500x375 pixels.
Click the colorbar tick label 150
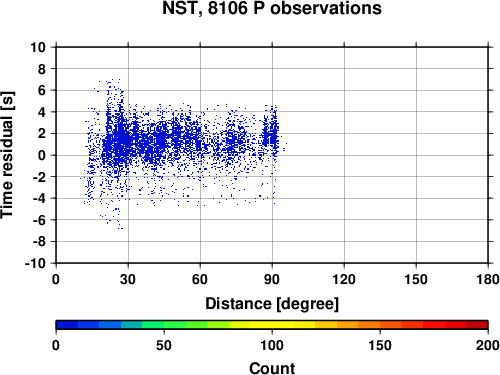pos(380,345)
